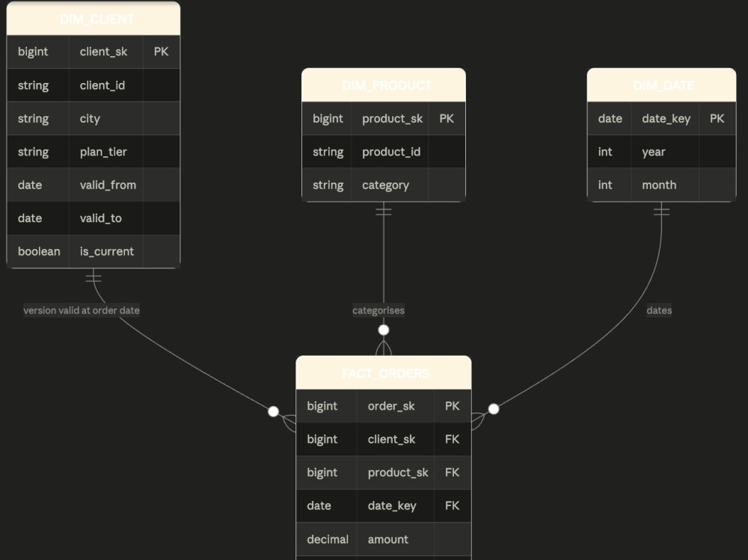The width and height of the screenshot is (748, 560).
Task: Select date type in FACT_ORDERS table
Action: 319,505
